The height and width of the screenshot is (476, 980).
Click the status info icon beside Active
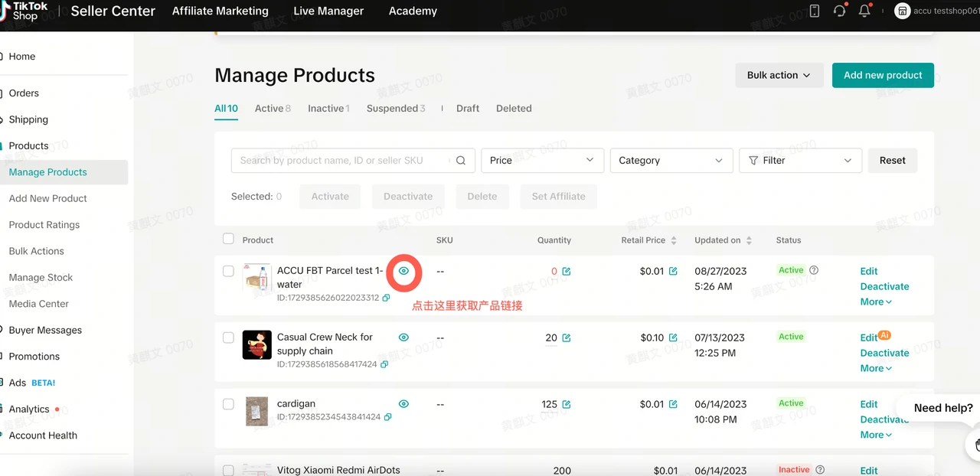[814, 270]
